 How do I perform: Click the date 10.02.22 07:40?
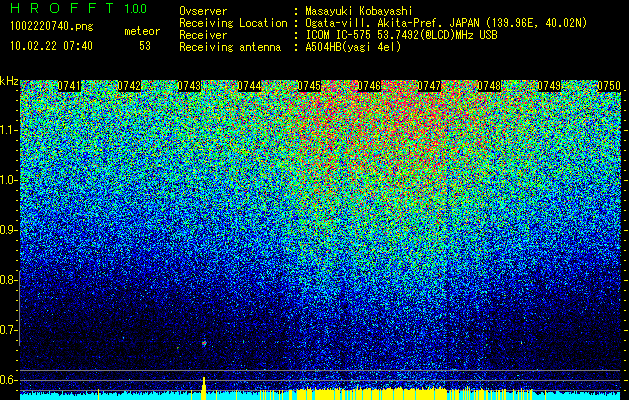(x=51, y=46)
